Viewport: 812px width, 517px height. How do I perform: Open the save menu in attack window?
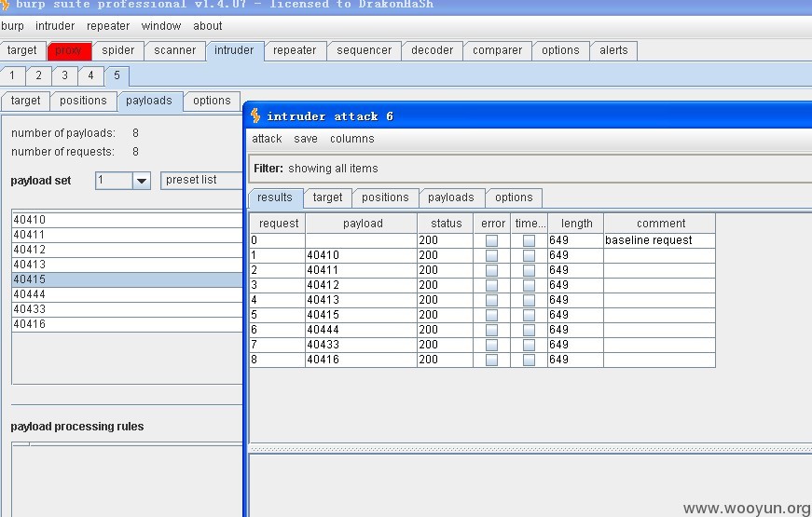(x=306, y=139)
